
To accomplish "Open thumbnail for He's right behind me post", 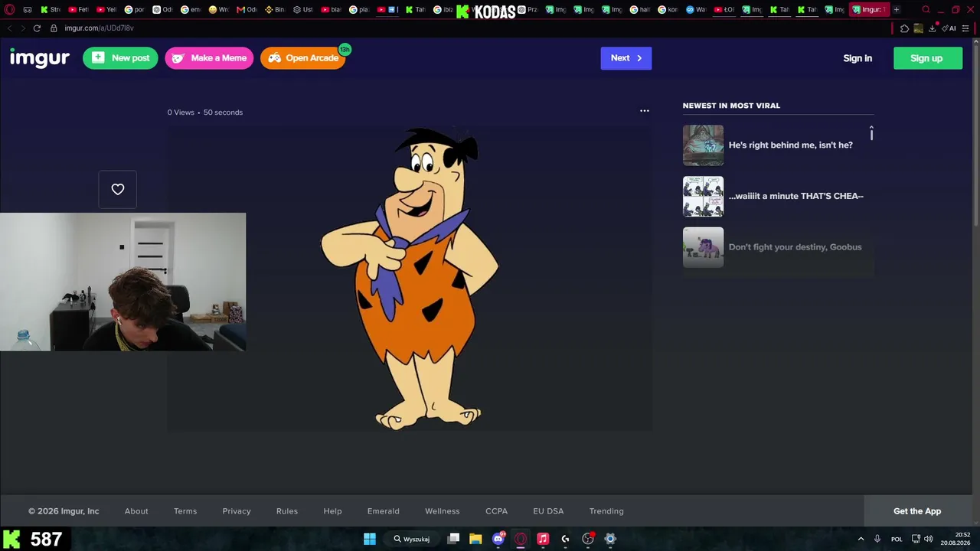I will pyautogui.click(x=703, y=145).
